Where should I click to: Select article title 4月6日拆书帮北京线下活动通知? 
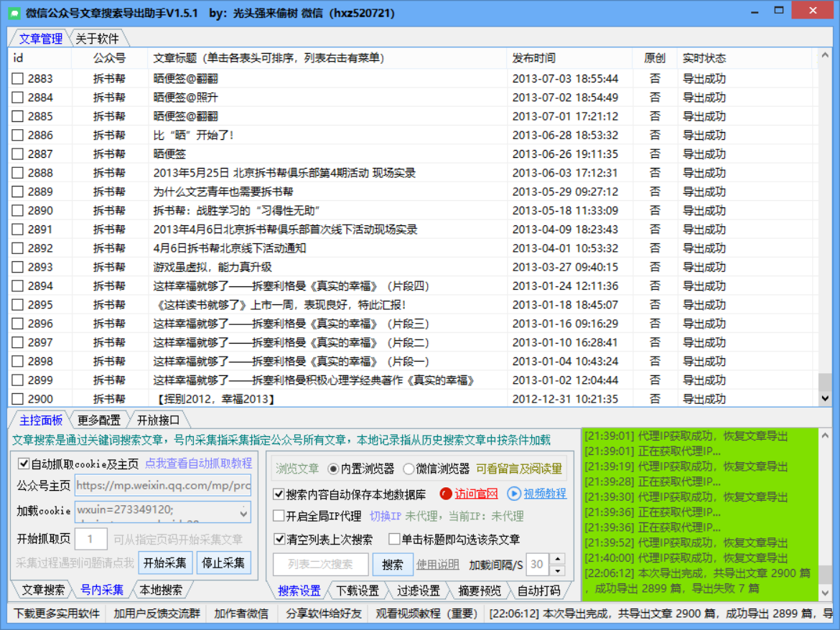pos(230,248)
